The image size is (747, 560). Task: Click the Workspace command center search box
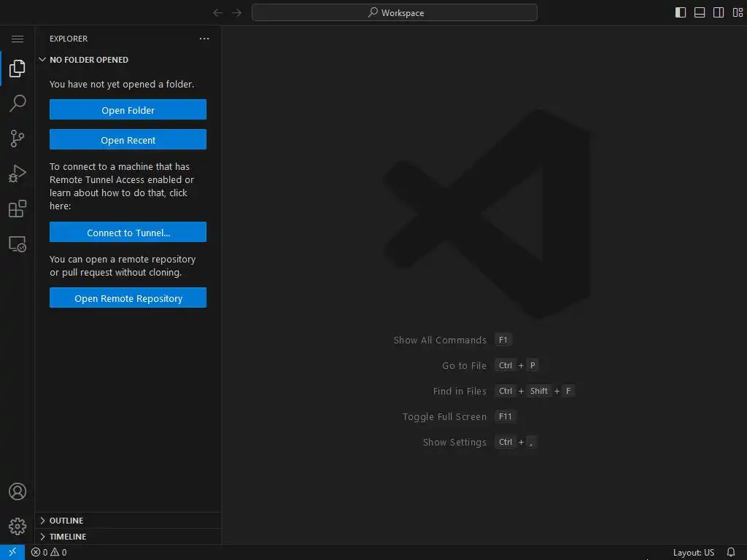coord(395,13)
